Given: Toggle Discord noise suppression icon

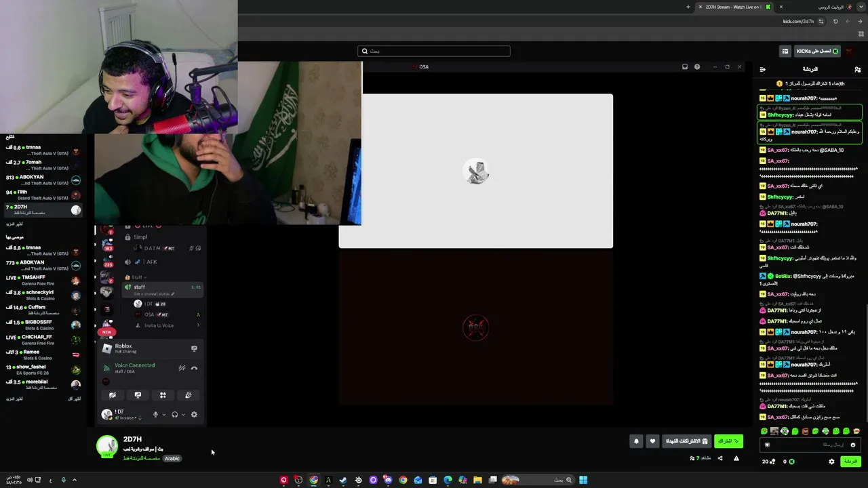Looking at the screenshot, I should [x=182, y=368].
